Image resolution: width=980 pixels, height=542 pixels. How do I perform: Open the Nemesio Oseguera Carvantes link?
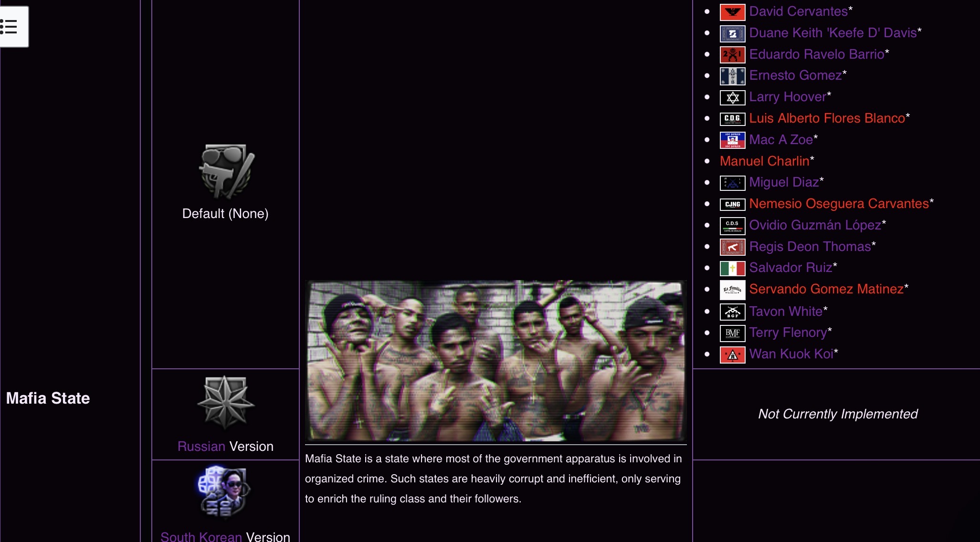click(839, 204)
